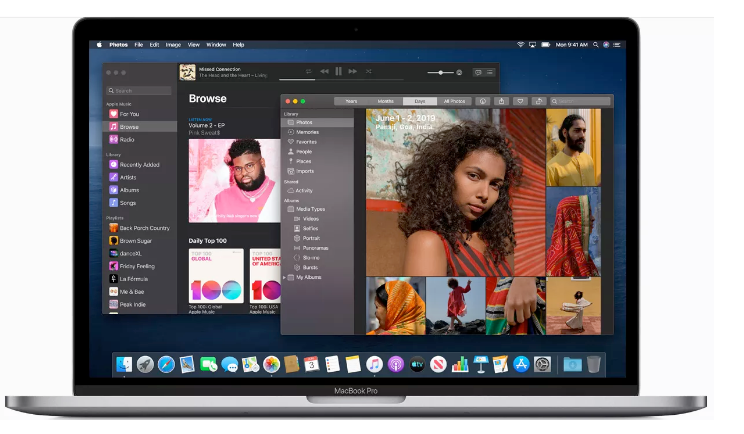Switch to the All Photos tab

(454, 101)
